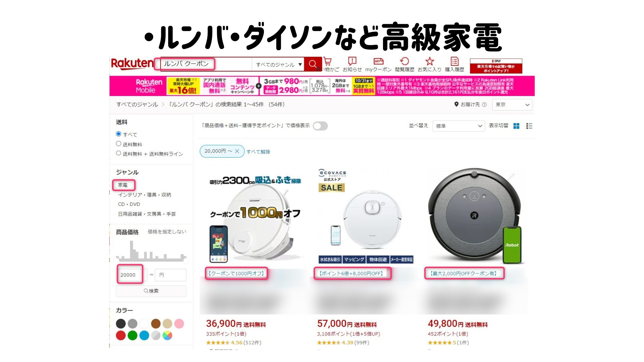Select インテリア・寝具・収納 genre
The width and height of the screenshot is (644, 362).
tap(144, 195)
